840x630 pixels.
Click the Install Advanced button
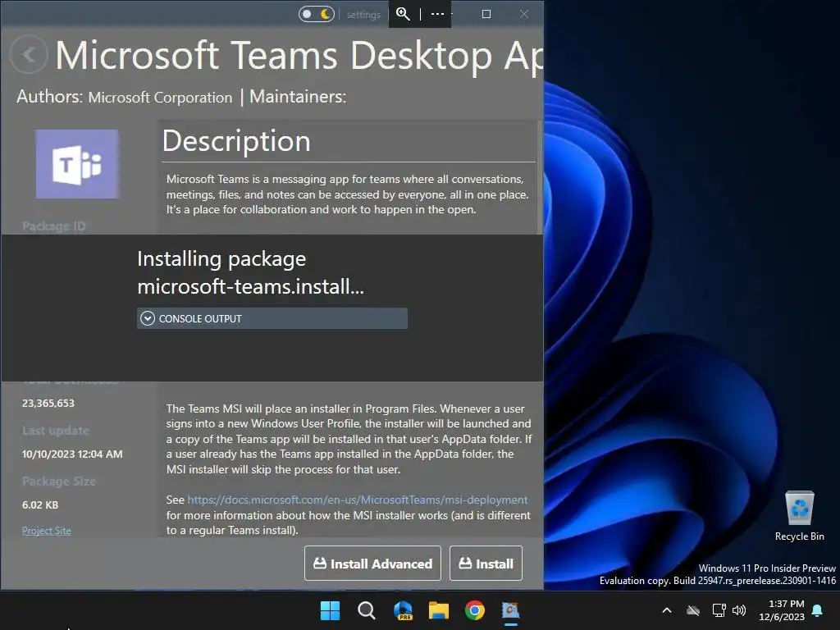click(373, 563)
